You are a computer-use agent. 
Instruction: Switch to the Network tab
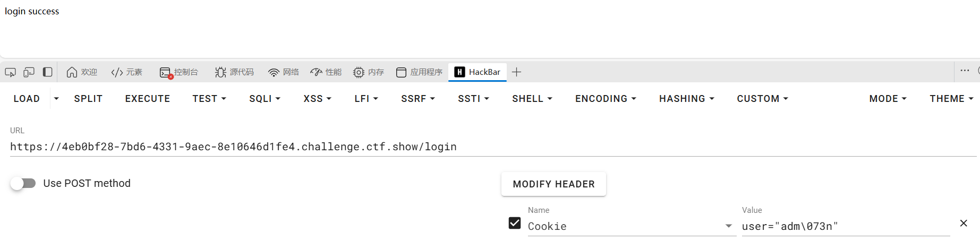click(284, 72)
